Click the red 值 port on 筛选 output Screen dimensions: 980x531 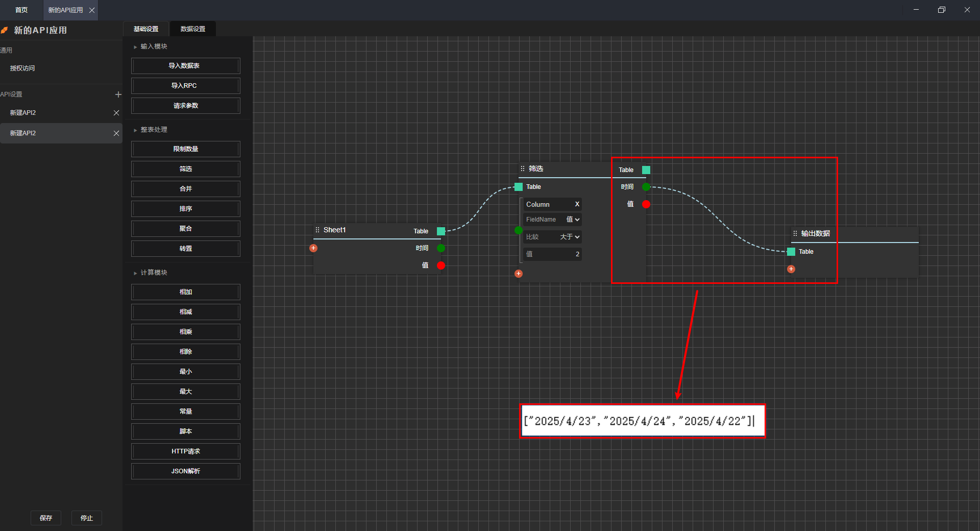tap(646, 204)
